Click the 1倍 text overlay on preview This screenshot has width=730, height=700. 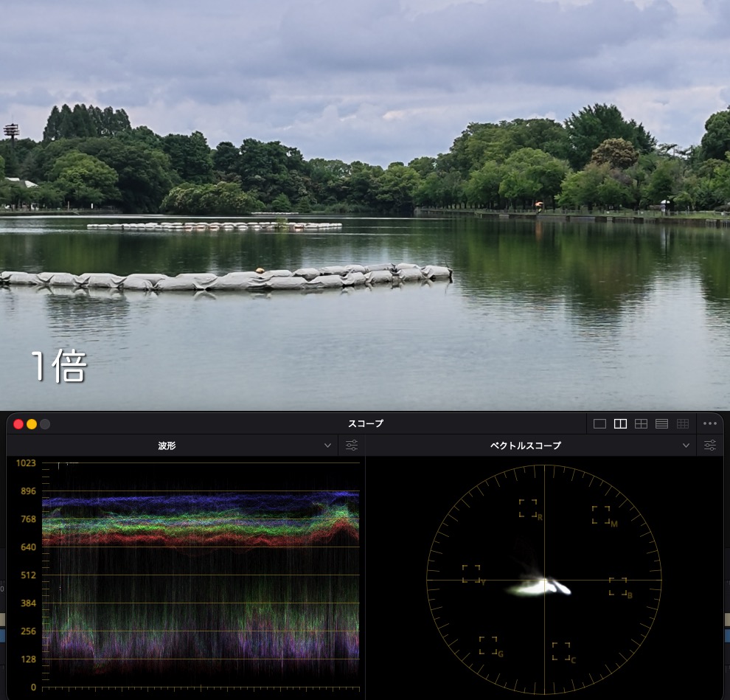pyautogui.click(x=59, y=366)
